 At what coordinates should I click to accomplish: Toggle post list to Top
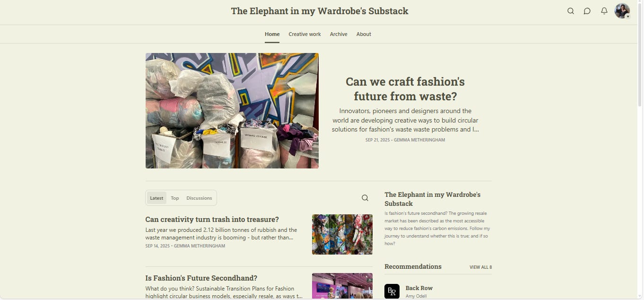tap(175, 198)
